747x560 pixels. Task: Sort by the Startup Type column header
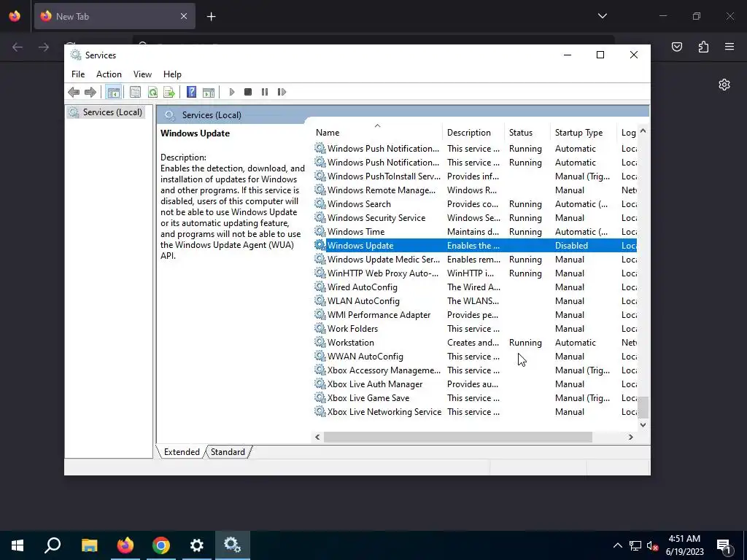(x=584, y=133)
